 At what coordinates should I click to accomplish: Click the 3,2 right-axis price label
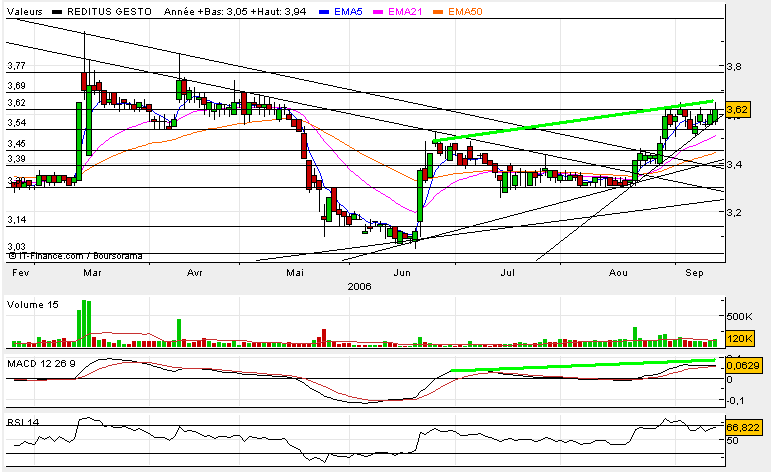[x=734, y=213]
